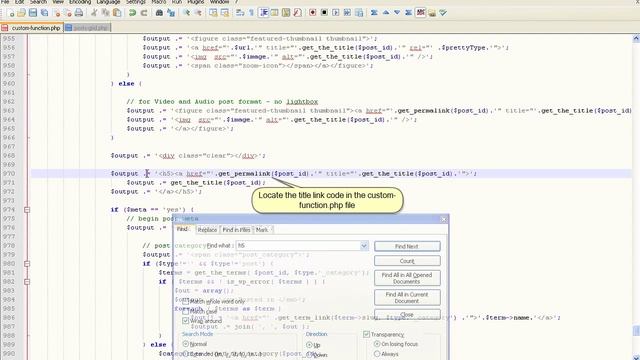The width and height of the screenshot is (640, 360).
Task: Click the blue down-arrow toolbar icon
Action: (x=397, y=13)
